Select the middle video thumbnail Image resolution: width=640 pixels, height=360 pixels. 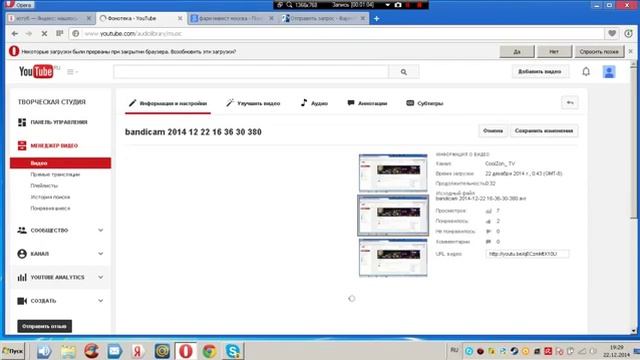[393, 215]
